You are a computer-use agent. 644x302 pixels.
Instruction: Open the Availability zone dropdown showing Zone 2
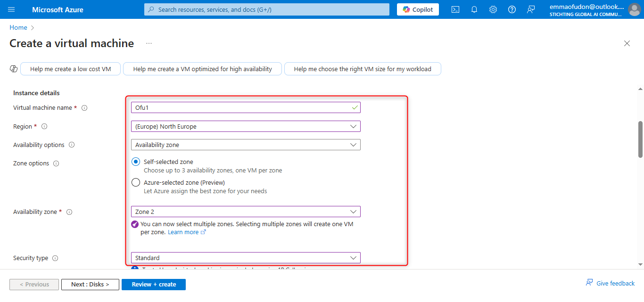click(246, 212)
